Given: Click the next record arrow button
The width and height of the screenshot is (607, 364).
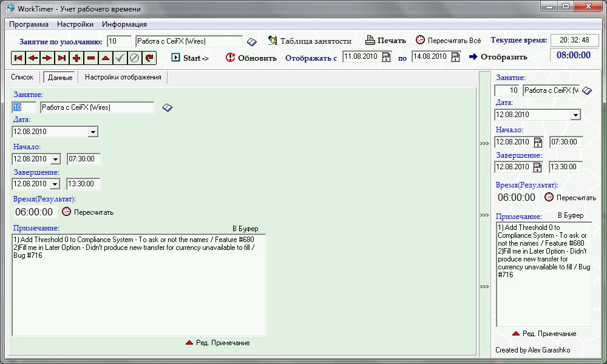Looking at the screenshot, I should point(47,58).
